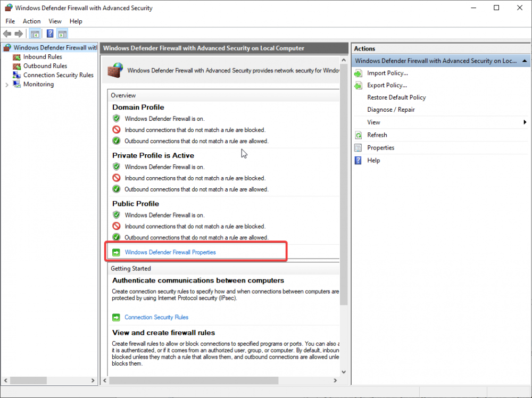Click the 'Domain Profile' heading
Screen dimensions: 532x398
click(x=138, y=107)
